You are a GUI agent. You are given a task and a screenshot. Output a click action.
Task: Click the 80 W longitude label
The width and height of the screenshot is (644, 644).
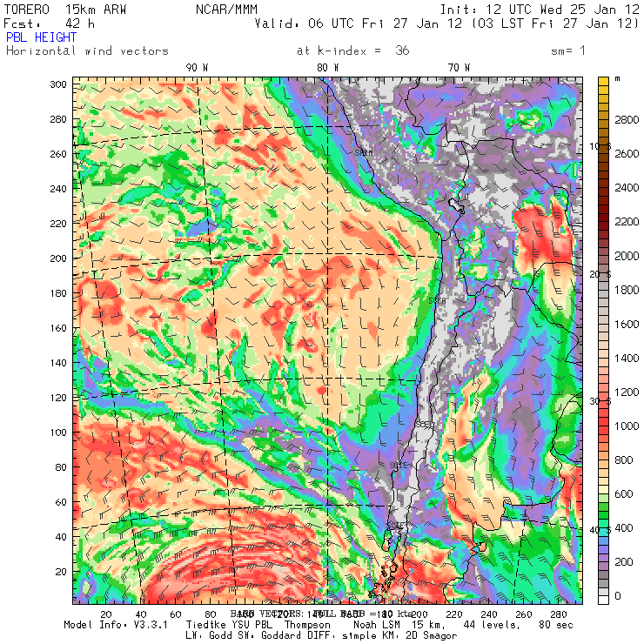[328, 68]
